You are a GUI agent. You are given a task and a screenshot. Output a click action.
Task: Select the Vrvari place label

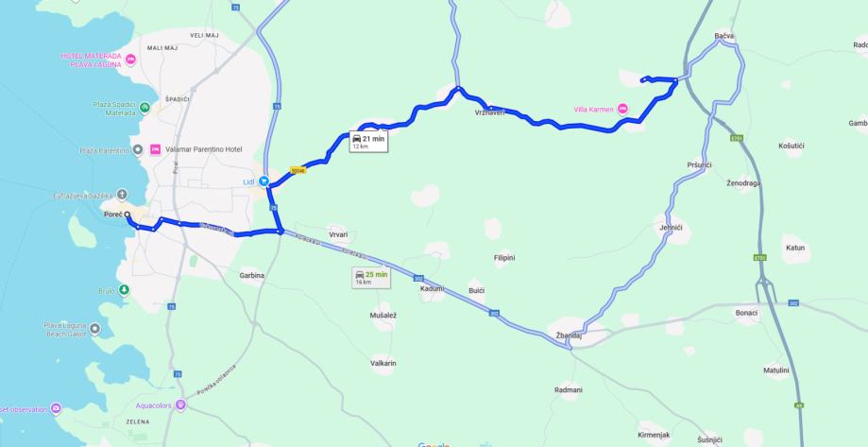338,235
